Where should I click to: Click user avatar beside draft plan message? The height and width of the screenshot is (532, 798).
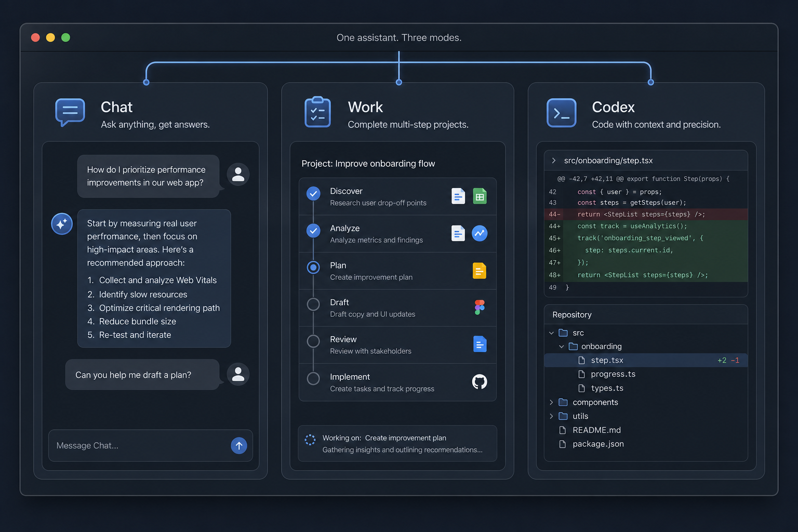[x=238, y=374]
